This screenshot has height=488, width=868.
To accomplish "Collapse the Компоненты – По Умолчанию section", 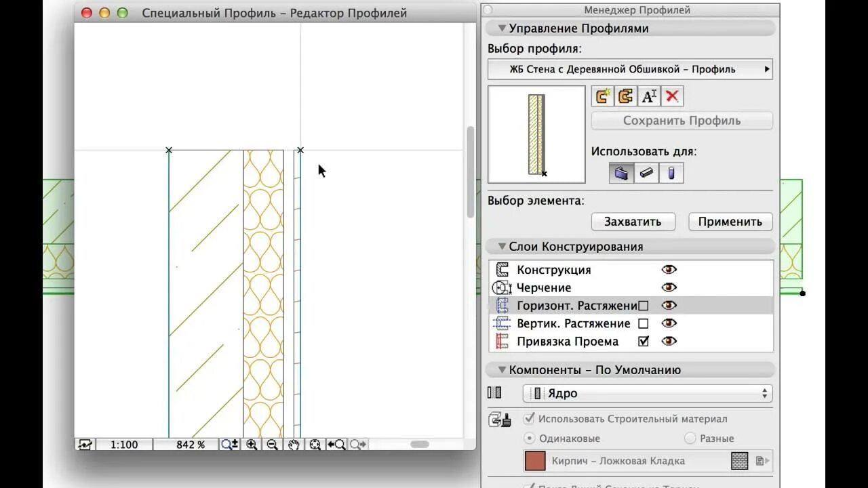I will coord(502,370).
